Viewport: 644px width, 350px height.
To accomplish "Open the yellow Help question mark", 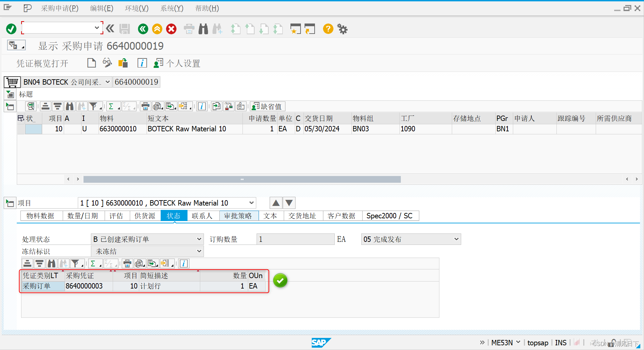I will click(x=328, y=29).
